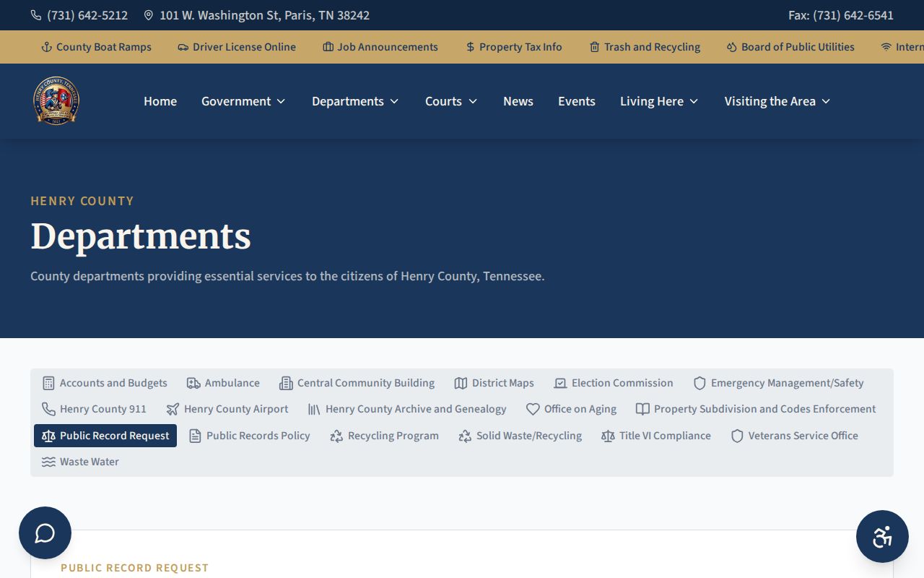
Task: Click the flame icon beside Board of Public Utilities
Action: pyautogui.click(x=732, y=47)
